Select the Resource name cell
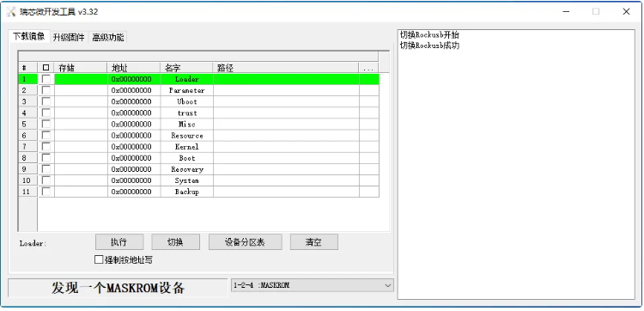Viewport: 644px width, 311px height. (x=187, y=136)
